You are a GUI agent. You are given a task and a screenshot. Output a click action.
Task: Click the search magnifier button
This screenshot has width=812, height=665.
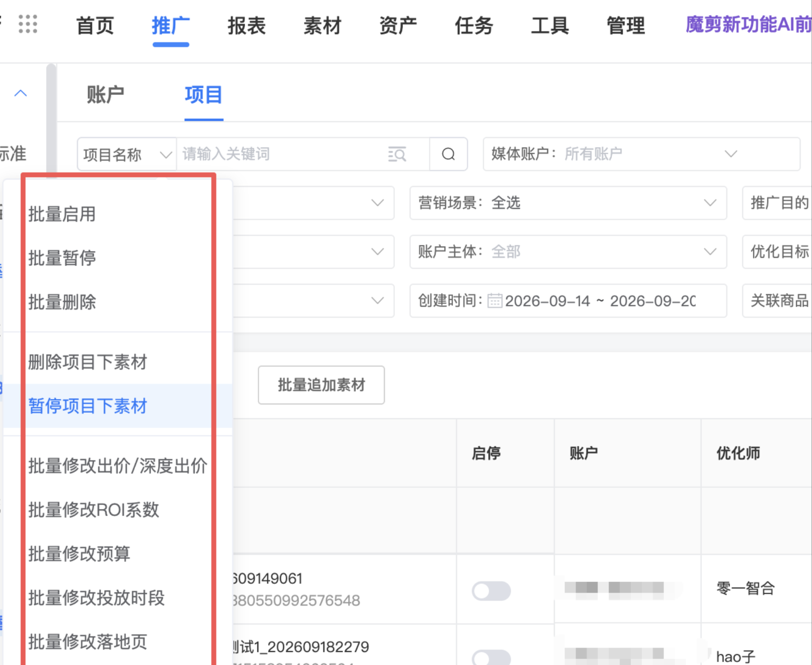(448, 154)
